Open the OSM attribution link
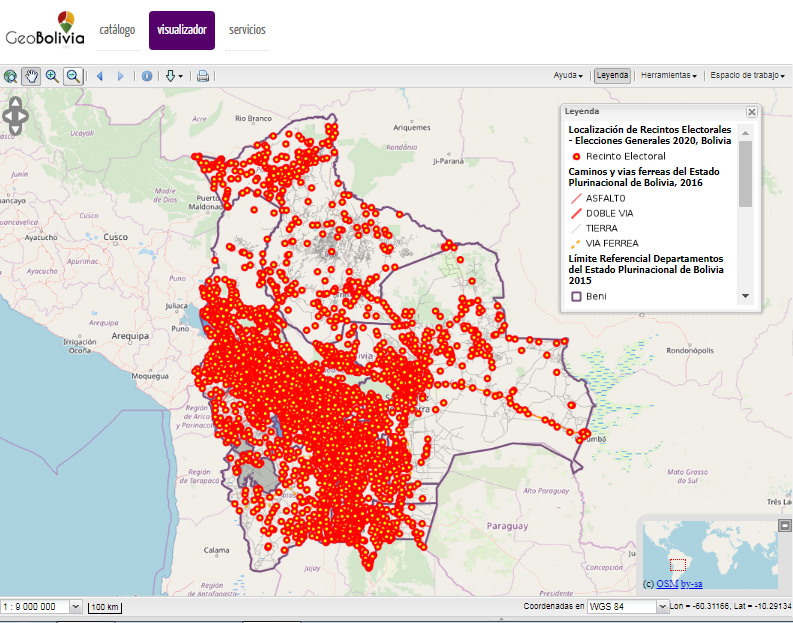The height and width of the screenshot is (623, 793). (667, 584)
